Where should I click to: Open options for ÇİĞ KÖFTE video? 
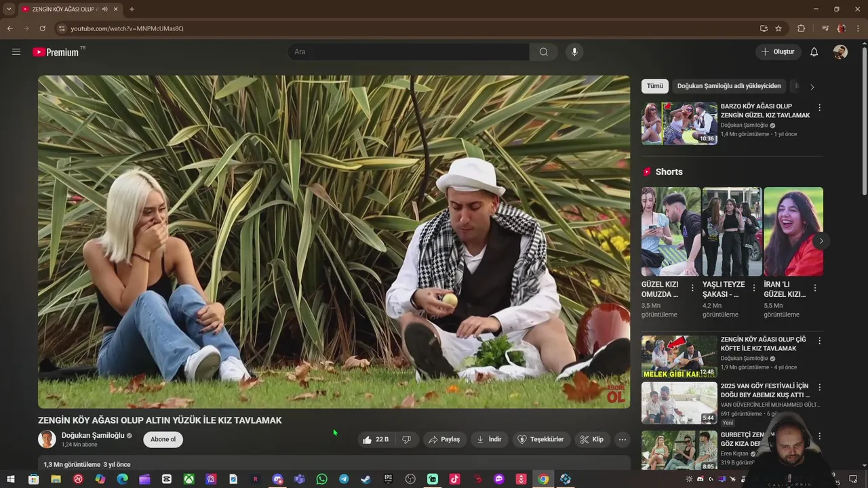point(819,341)
